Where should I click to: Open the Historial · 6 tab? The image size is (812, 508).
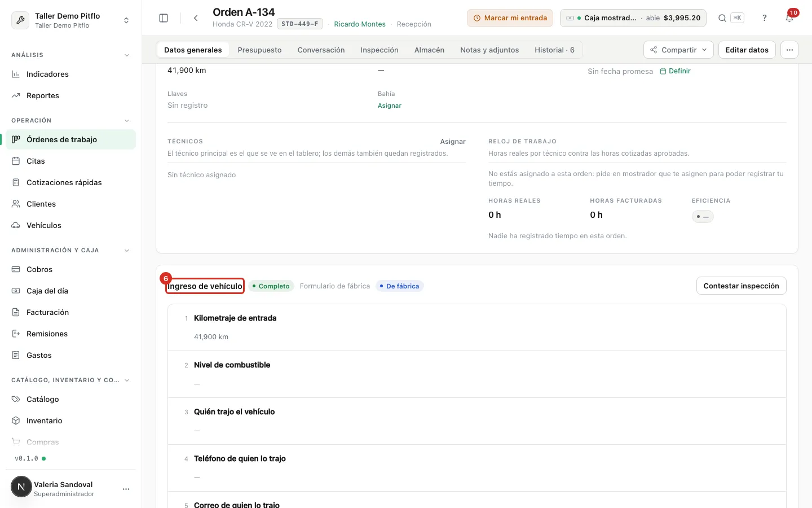pos(554,50)
